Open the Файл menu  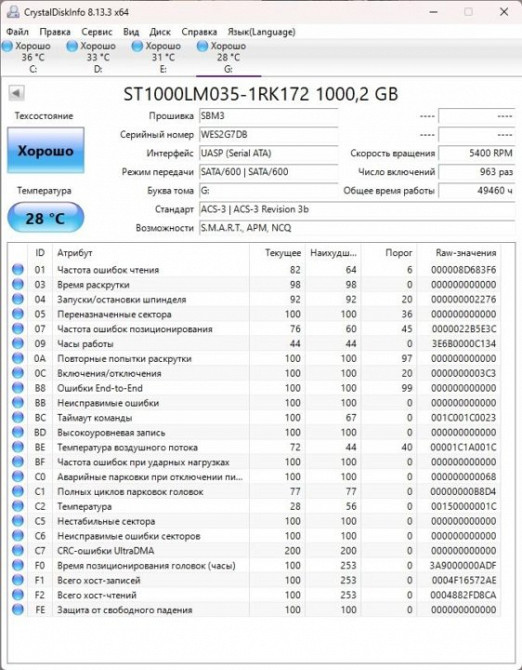point(18,32)
